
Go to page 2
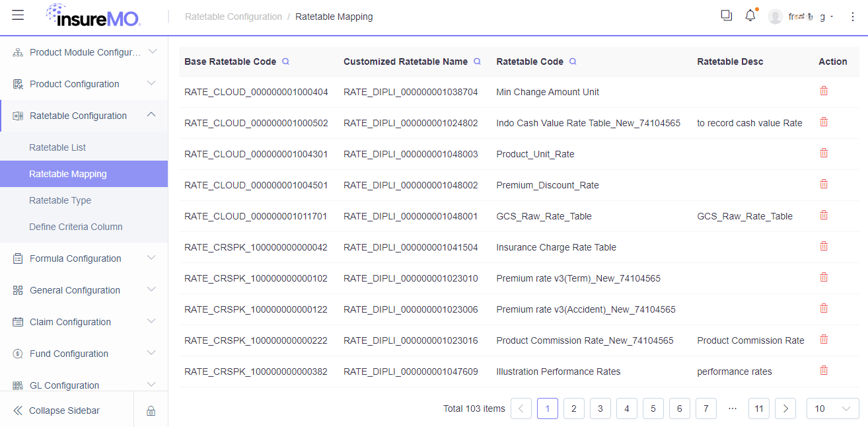[x=574, y=408]
